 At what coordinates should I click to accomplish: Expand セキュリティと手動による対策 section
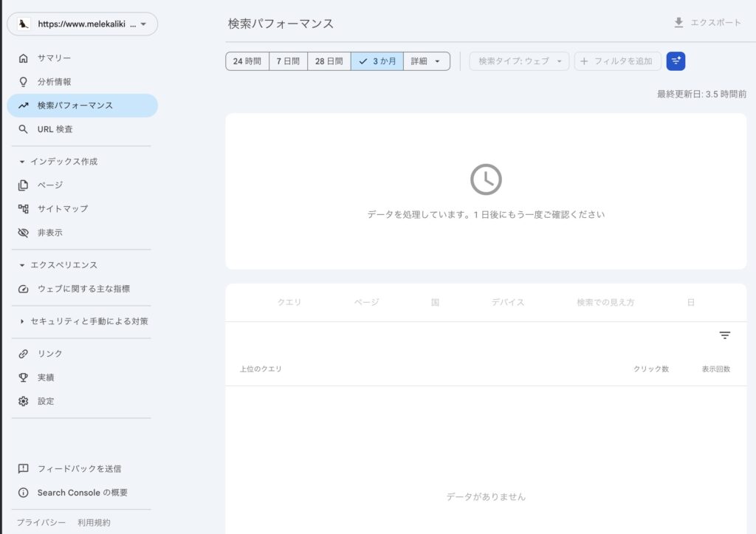(89, 321)
